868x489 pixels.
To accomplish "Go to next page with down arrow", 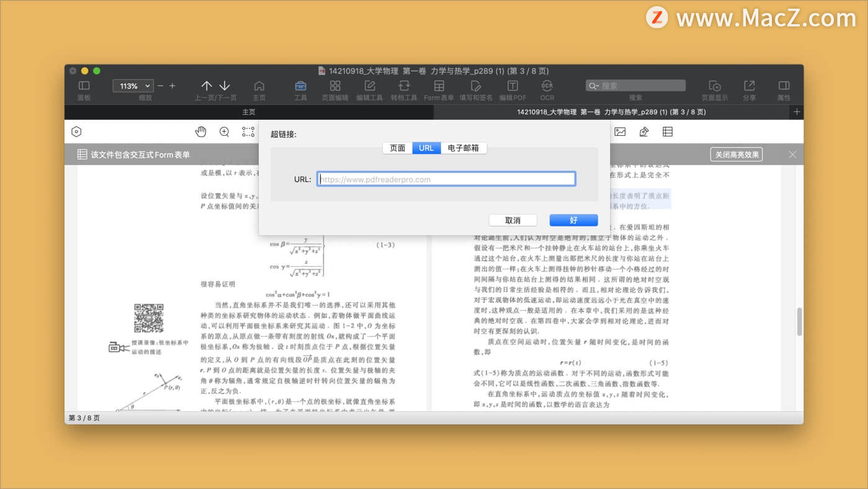I will tap(224, 86).
